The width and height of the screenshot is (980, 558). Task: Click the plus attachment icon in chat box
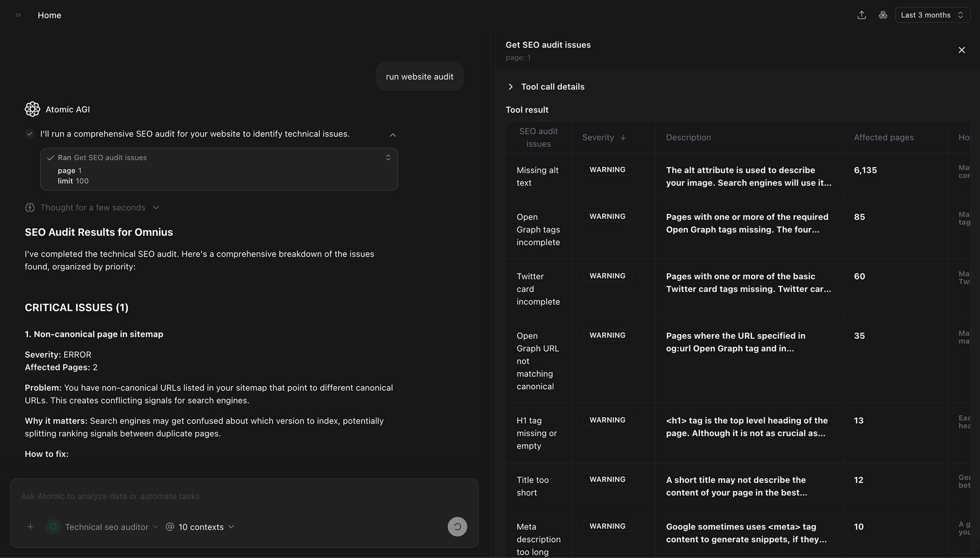pos(30,527)
